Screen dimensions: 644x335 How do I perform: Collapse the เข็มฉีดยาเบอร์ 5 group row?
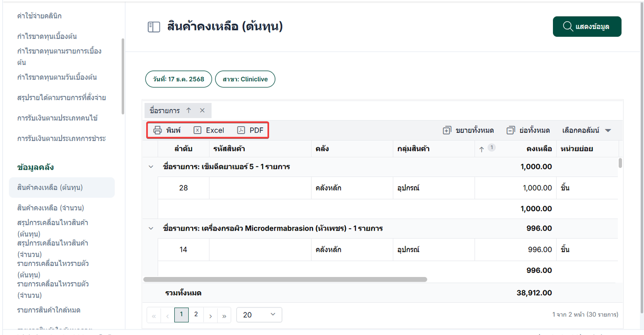point(150,167)
